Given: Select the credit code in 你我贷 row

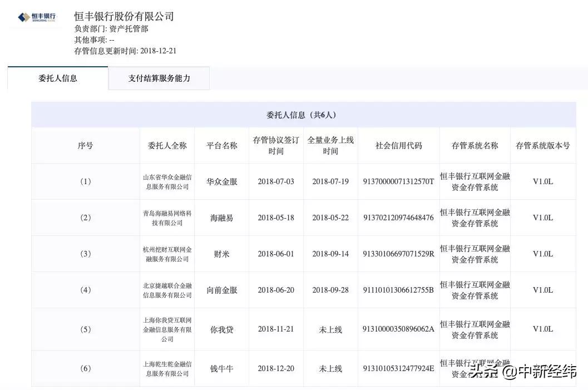Looking at the screenshot, I should pos(399,329).
